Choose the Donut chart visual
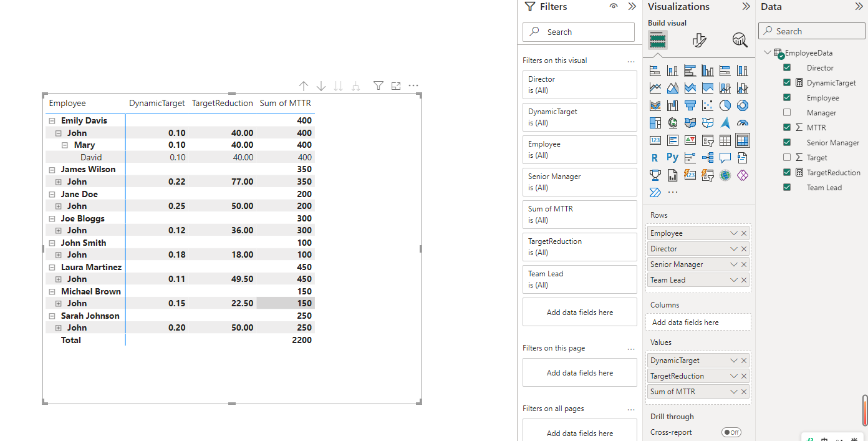868x441 pixels. coord(742,105)
